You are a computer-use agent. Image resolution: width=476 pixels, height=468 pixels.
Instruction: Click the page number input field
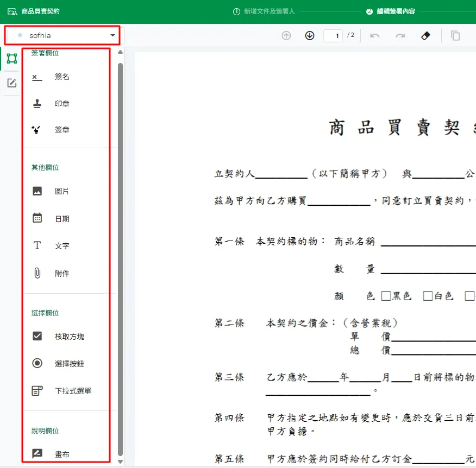point(333,36)
